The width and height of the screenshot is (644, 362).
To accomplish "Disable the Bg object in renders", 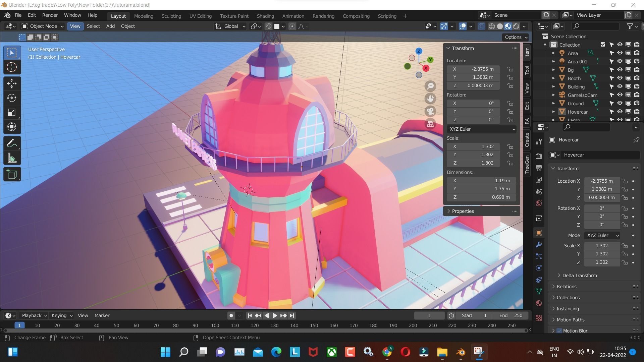I will pos(636,70).
